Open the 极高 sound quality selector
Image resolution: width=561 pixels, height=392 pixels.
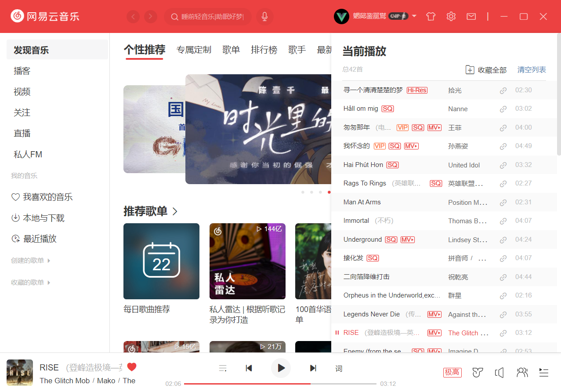point(452,373)
